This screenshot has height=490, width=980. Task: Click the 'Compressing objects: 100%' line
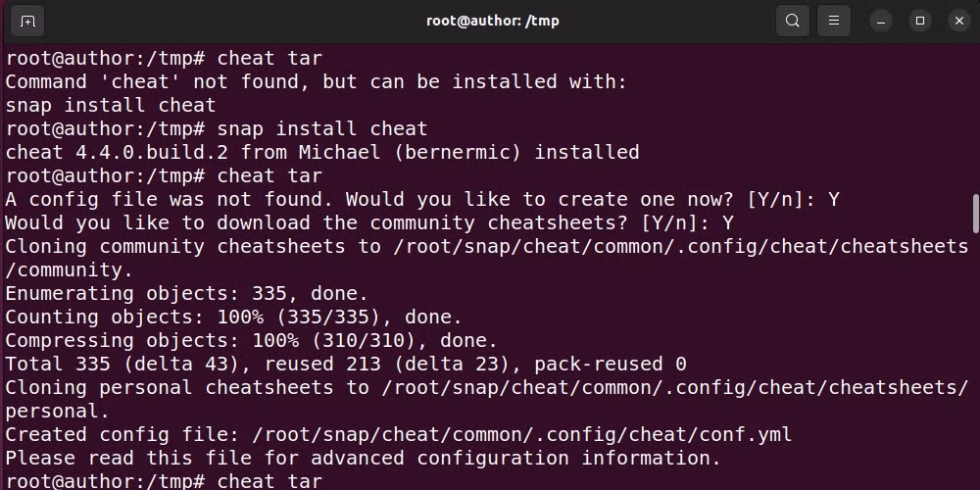tap(251, 341)
